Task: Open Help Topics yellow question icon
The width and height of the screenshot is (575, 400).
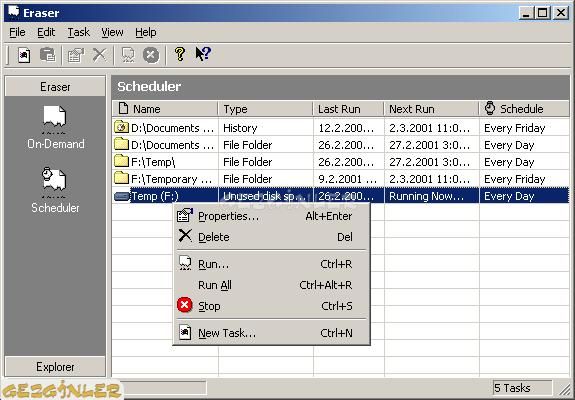Action: tap(180, 54)
